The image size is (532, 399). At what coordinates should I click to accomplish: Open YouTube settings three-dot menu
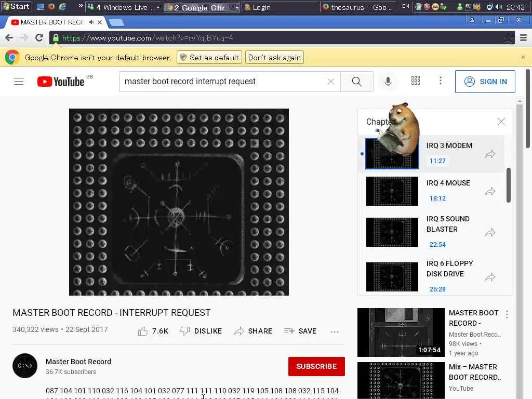click(441, 81)
